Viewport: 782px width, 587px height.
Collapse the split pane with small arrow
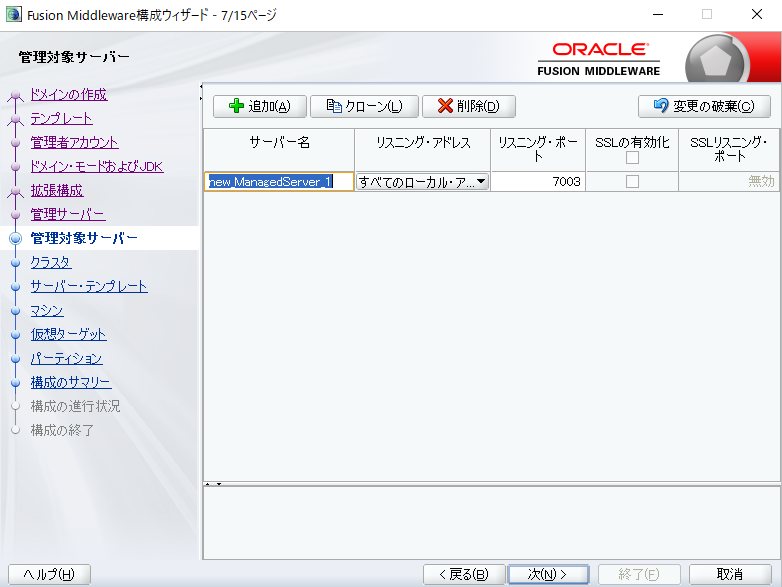(207, 484)
